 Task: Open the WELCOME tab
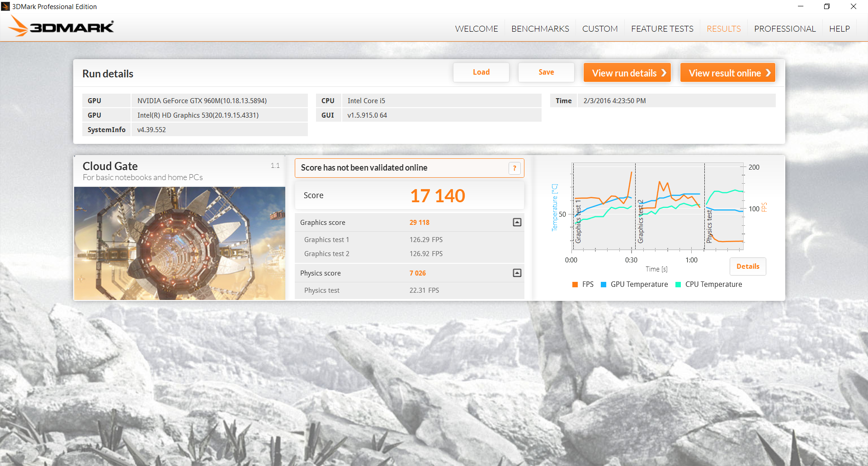tap(476, 29)
